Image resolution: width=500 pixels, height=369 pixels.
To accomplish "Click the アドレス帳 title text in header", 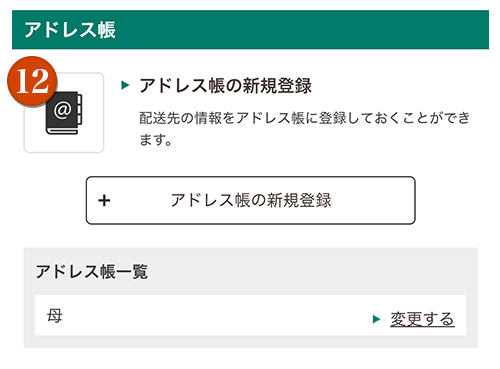I will coord(70,30).
